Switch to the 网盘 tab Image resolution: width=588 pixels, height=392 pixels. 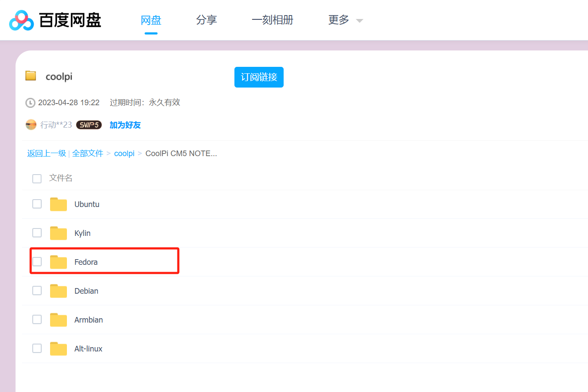(151, 20)
